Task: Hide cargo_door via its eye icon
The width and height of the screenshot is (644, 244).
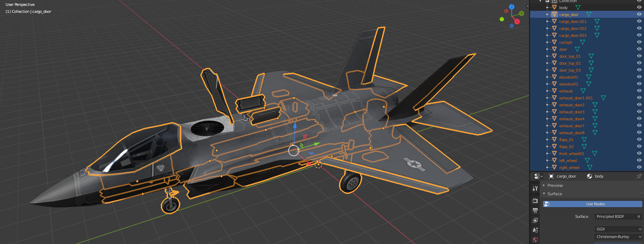Action: coord(639,14)
